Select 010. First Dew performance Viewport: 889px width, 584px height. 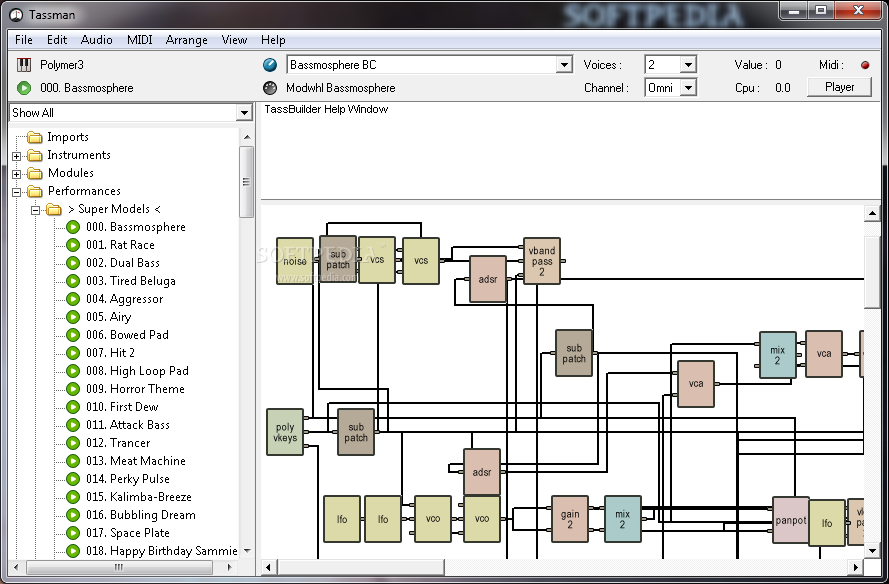coord(122,407)
